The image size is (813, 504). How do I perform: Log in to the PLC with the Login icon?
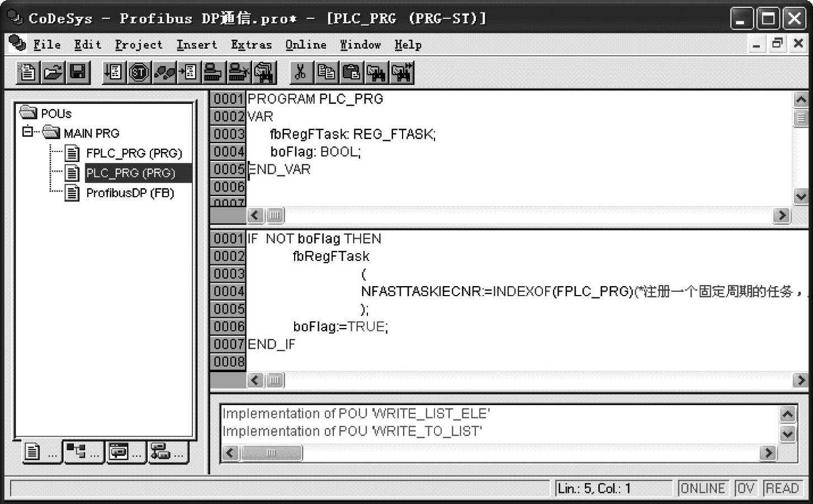click(213, 72)
